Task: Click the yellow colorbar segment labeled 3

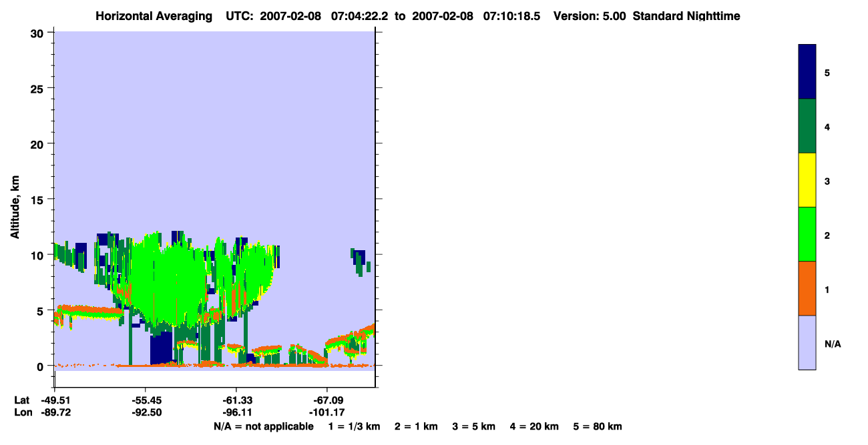Action: [807, 180]
